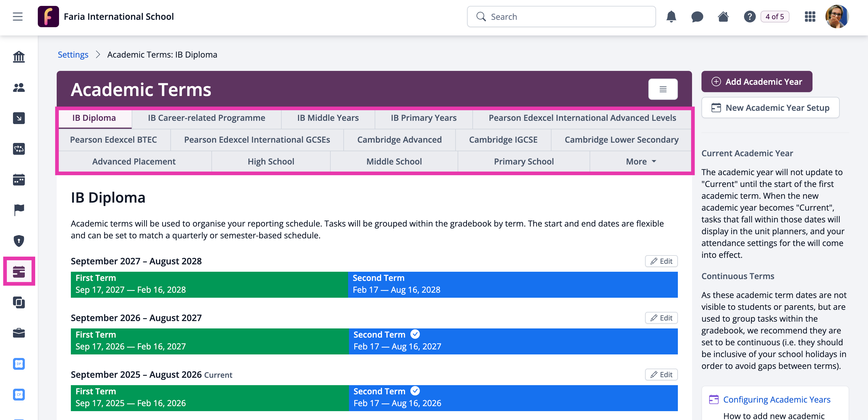Click the stacked squares sidebar icon
The width and height of the screenshot is (868, 420).
[x=19, y=302]
